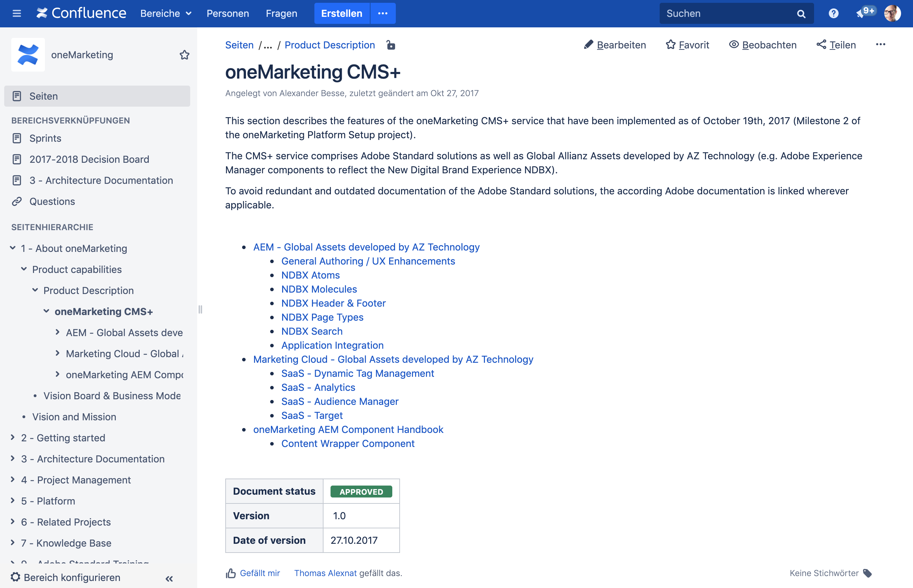Image resolution: width=913 pixels, height=588 pixels.
Task: Expand the oneMarketing AEM Compo tree node
Action: [x=57, y=374]
